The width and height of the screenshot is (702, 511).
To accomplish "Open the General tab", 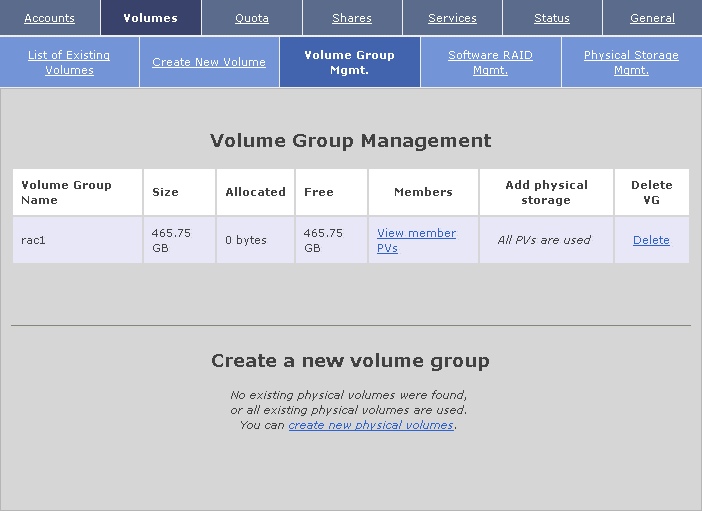I will 652,18.
